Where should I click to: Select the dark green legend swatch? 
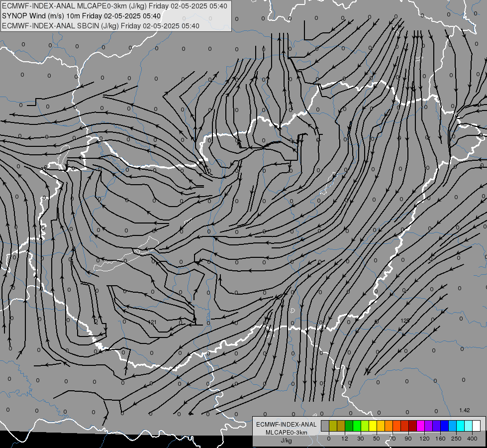click(349, 426)
